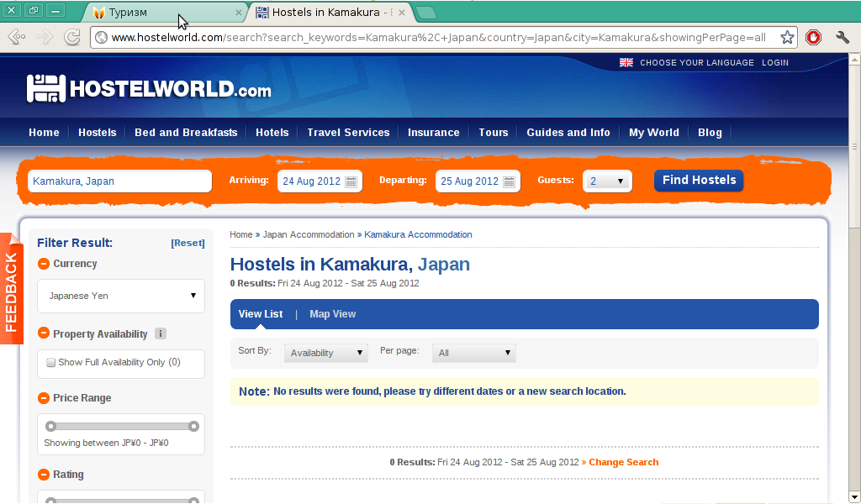This screenshot has height=504, width=861.
Task: Open the Sort By Availability dropdown
Action: pos(326,353)
